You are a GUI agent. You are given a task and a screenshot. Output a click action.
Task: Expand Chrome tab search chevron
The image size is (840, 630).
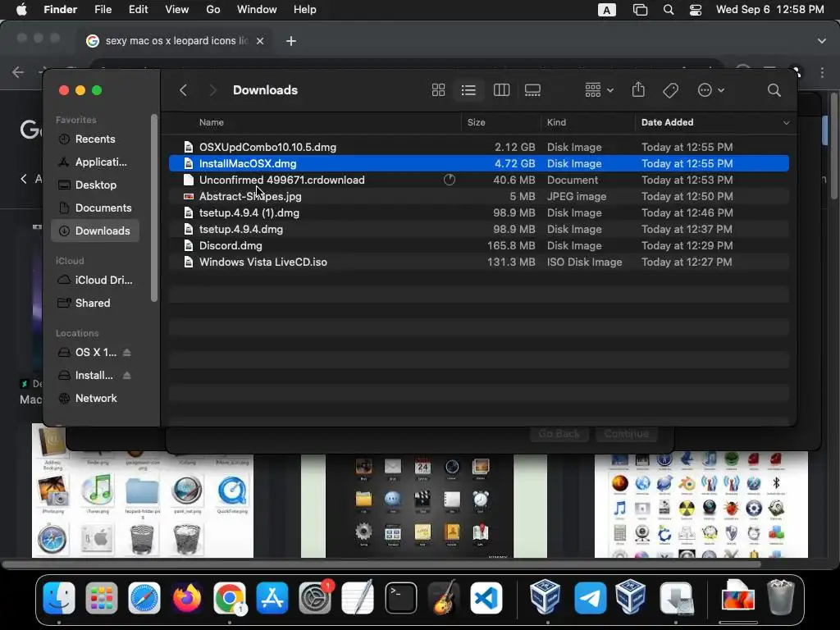click(x=822, y=41)
